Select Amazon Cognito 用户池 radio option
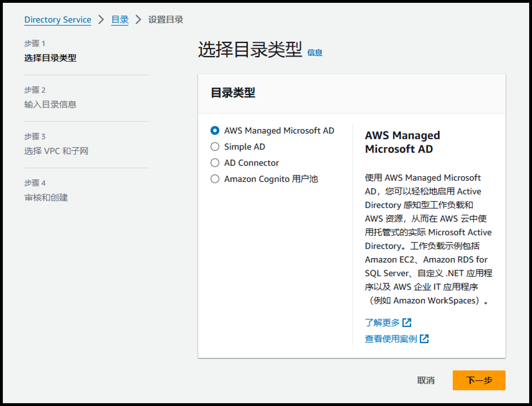Image resolution: width=532 pixels, height=406 pixels. (x=215, y=179)
